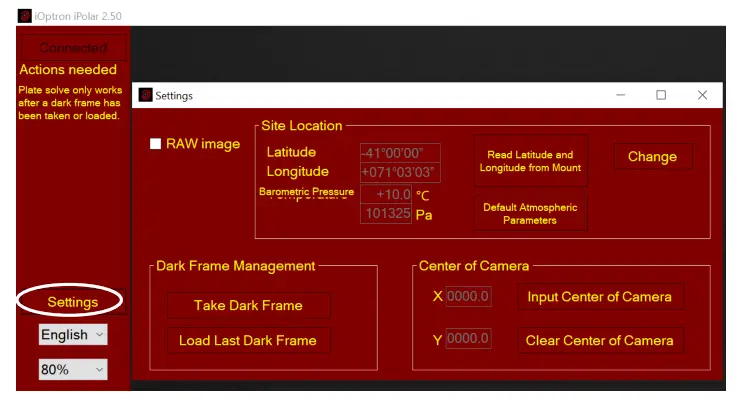Click the Center of Camera group label

[474, 266]
